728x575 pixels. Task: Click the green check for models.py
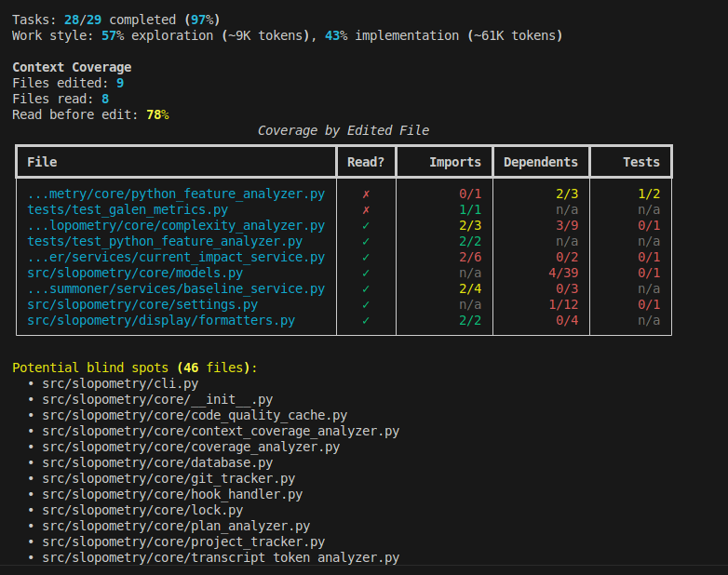[x=366, y=273]
